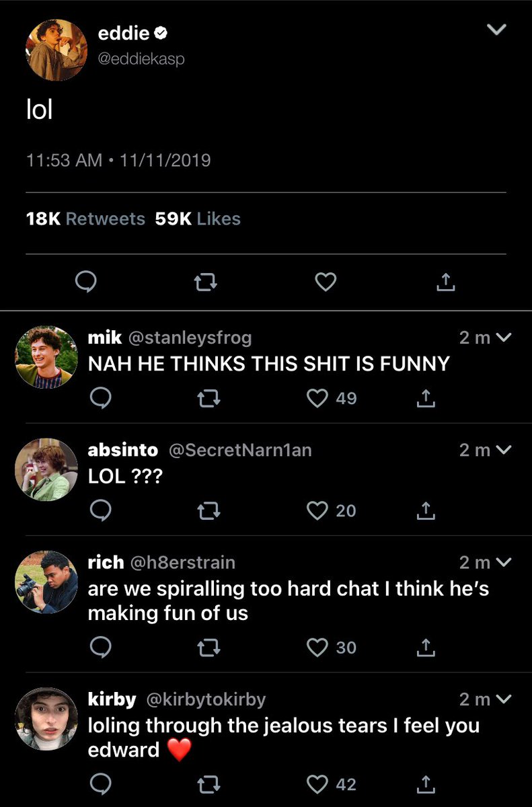Retweet mik's reply
This screenshot has height=807, width=532.
(209, 399)
